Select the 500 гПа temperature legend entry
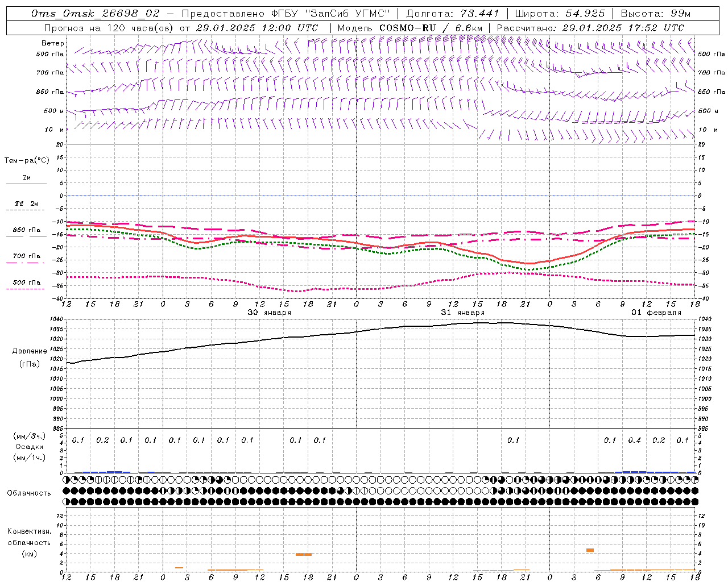The height and width of the screenshot is (582, 728). [x=27, y=282]
